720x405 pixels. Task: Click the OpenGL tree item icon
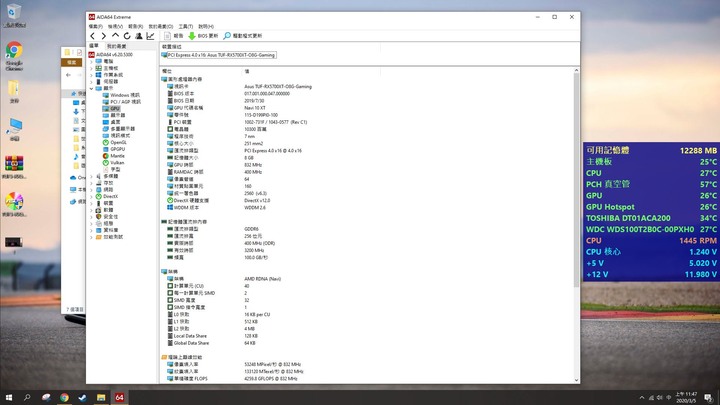pos(106,143)
